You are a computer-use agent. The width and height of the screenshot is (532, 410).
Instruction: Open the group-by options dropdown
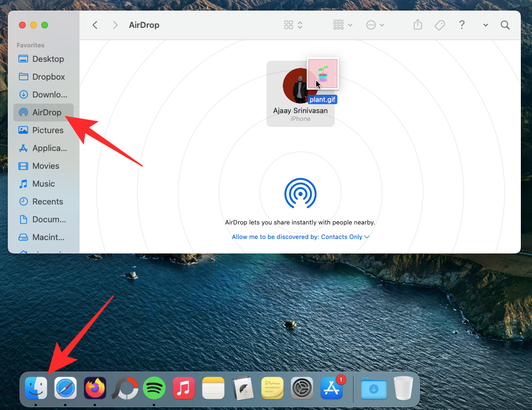342,25
